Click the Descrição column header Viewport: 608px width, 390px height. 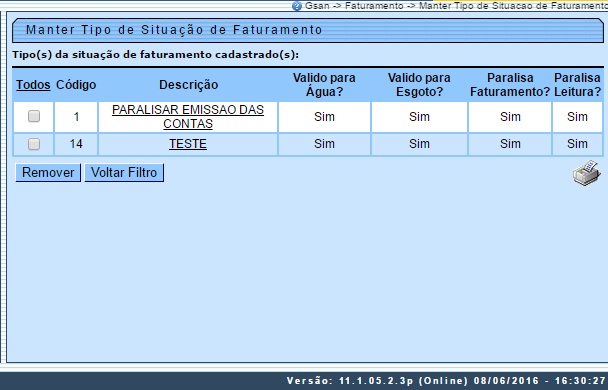[188, 85]
